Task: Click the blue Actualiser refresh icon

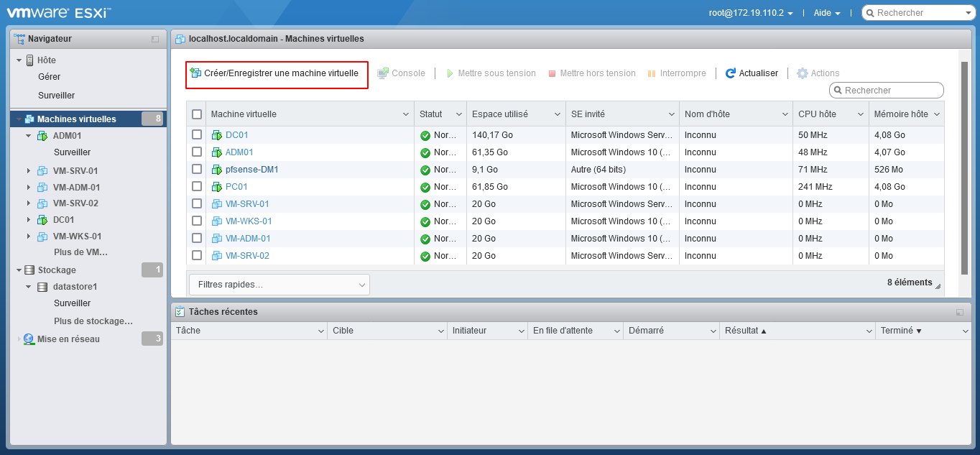Action: coord(731,73)
